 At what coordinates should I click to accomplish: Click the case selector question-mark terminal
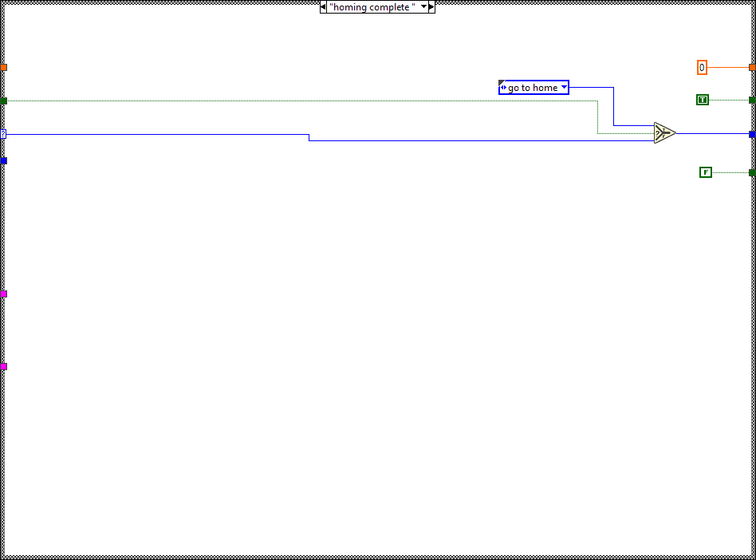(x=3, y=134)
